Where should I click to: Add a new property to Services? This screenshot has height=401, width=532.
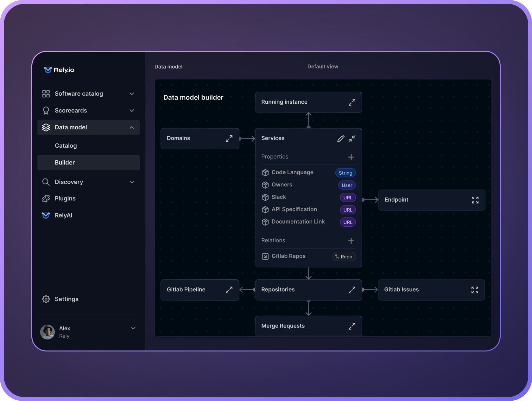click(x=351, y=157)
